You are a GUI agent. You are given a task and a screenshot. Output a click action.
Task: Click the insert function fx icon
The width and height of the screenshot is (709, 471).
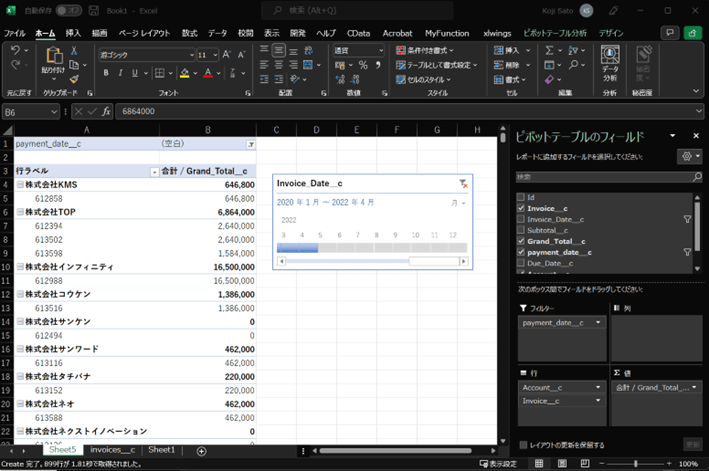point(106,112)
